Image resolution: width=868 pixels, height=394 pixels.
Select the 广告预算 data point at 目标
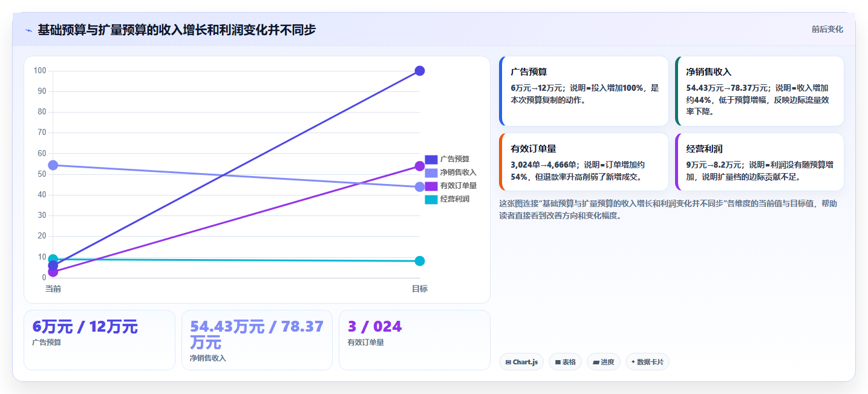click(x=420, y=71)
